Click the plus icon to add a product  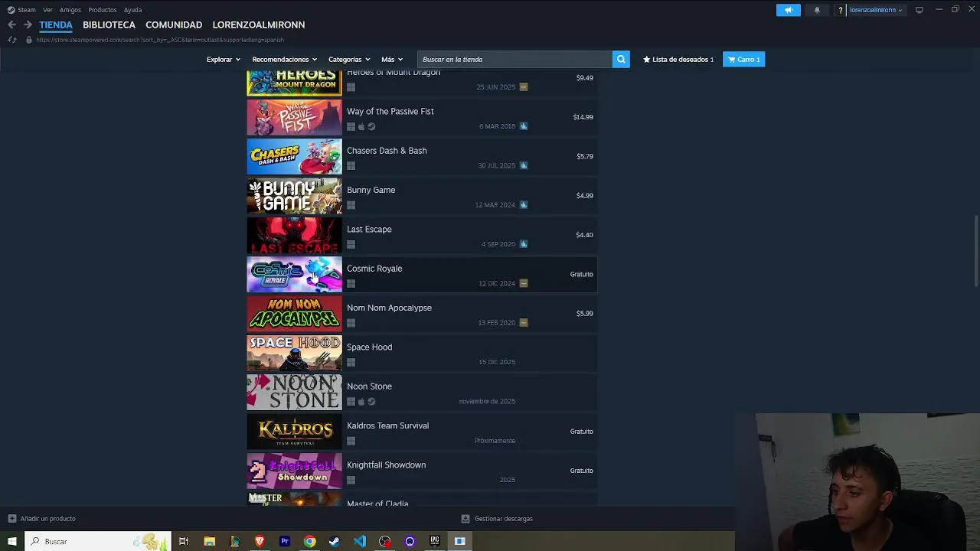tap(11, 519)
